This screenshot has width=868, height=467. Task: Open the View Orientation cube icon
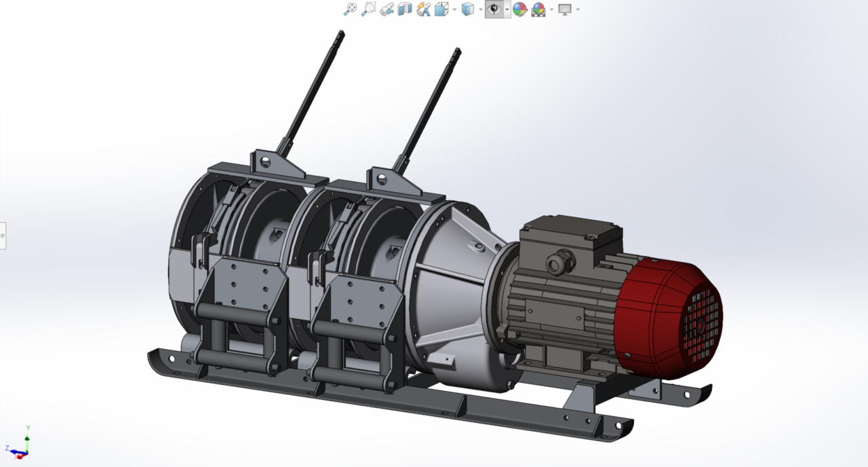point(441,10)
